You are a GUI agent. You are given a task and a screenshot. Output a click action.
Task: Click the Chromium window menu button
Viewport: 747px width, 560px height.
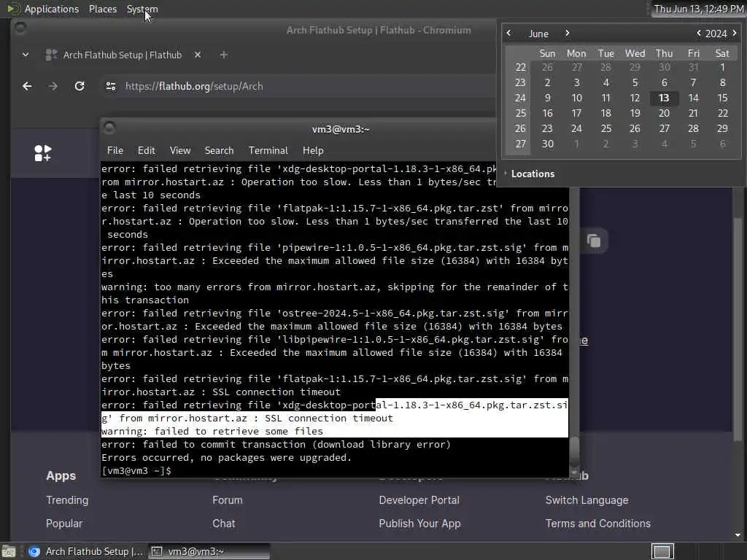click(20, 28)
